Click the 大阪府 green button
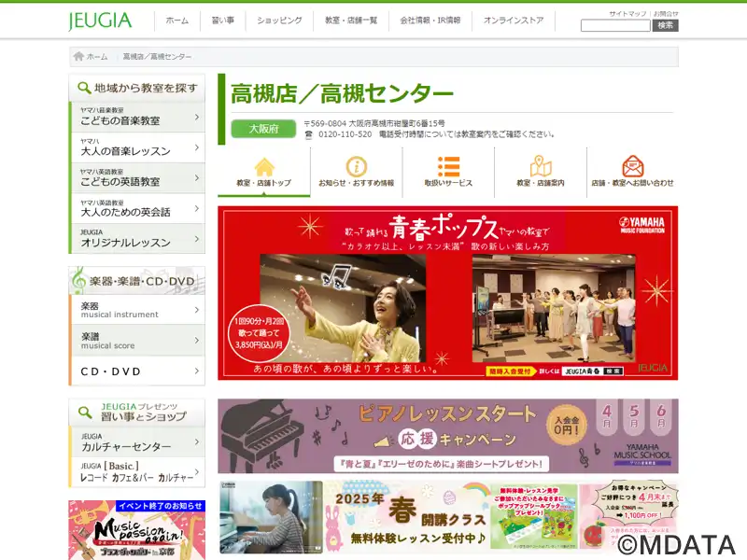The width and height of the screenshot is (747, 560). [x=263, y=129]
